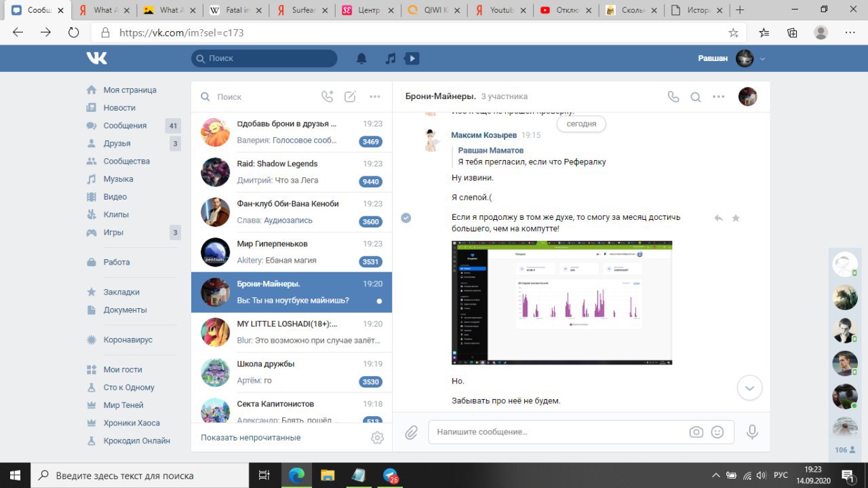
Task: Jump to latest messages down-arrow button
Action: (x=749, y=388)
